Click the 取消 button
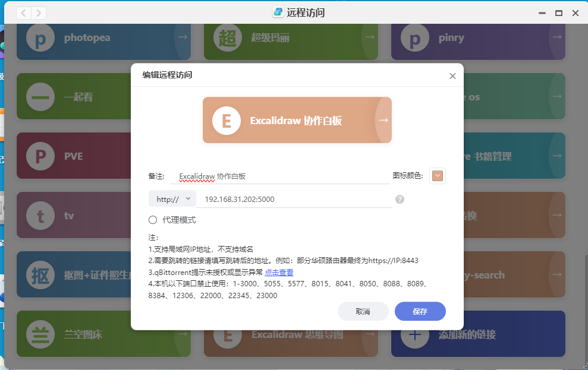Viewport: 588px width, 370px height. (x=363, y=311)
